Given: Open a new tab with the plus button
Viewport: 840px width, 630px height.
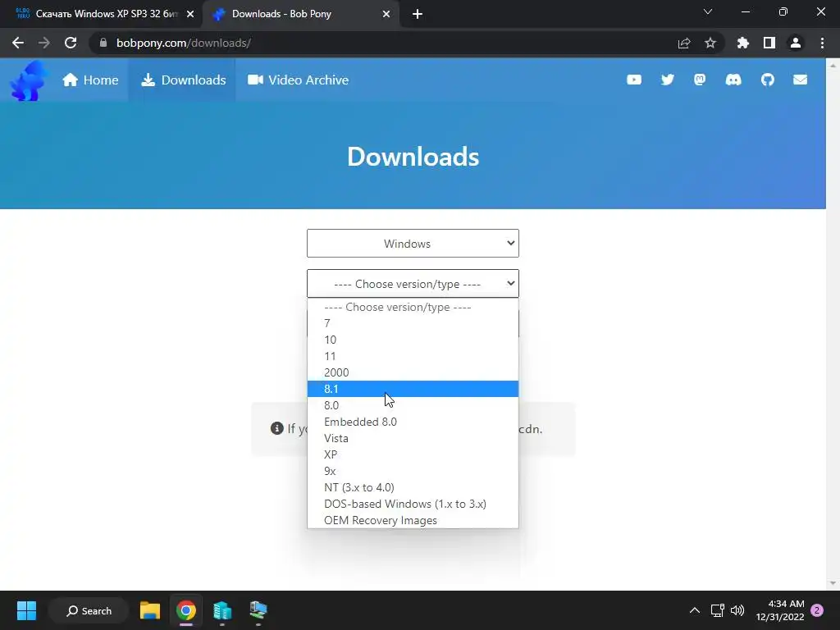Looking at the screenshot, I should click(418, 14).
